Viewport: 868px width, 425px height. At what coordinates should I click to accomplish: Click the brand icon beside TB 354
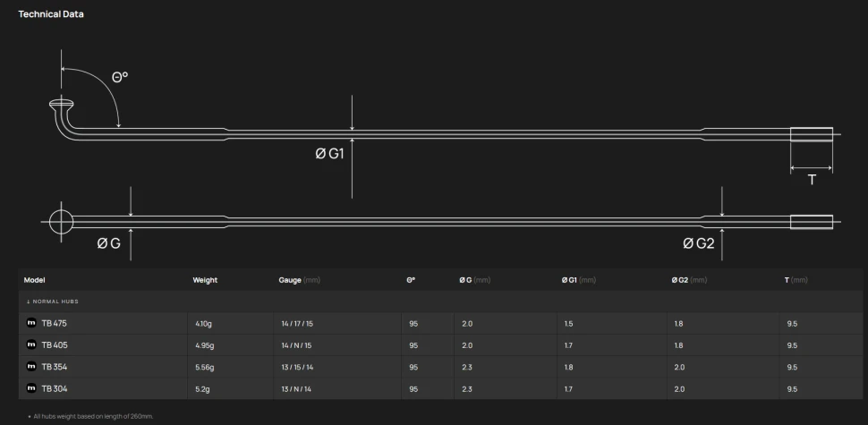tap(31, 367)
